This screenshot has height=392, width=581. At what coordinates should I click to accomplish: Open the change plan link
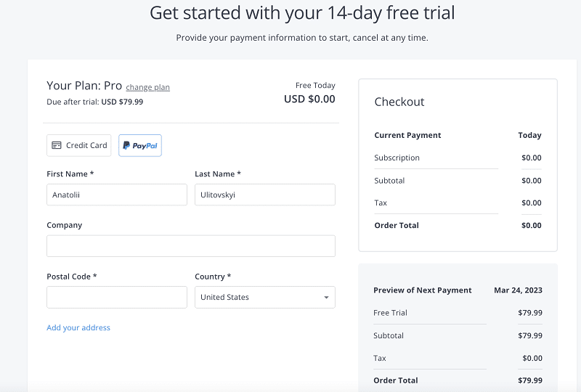pyautogui.click(x=148, y=87)
